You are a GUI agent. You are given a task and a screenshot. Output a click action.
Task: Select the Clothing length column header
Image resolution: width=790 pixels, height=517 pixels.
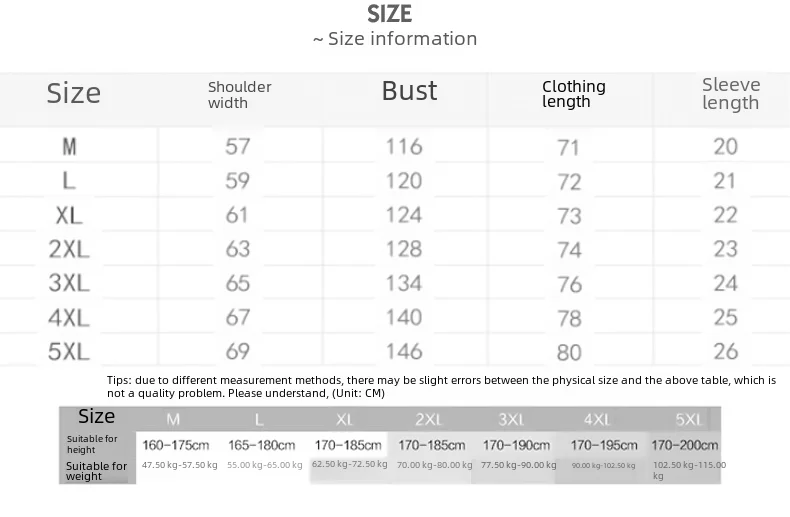(574, 94)
